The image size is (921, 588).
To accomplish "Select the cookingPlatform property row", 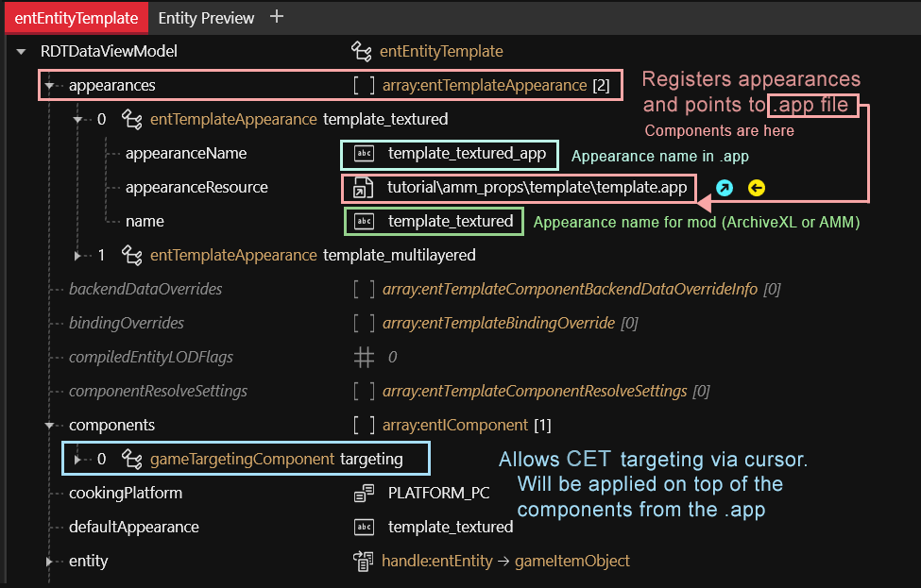I will pos(125,493).
